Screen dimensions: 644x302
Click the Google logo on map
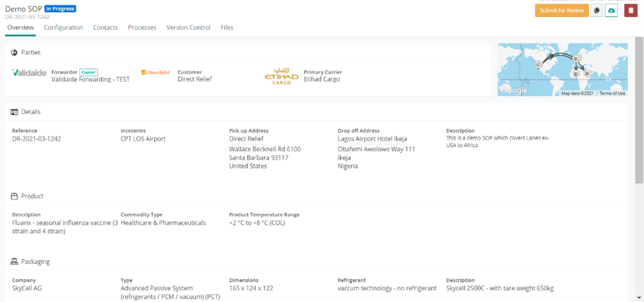click(514, 90)
